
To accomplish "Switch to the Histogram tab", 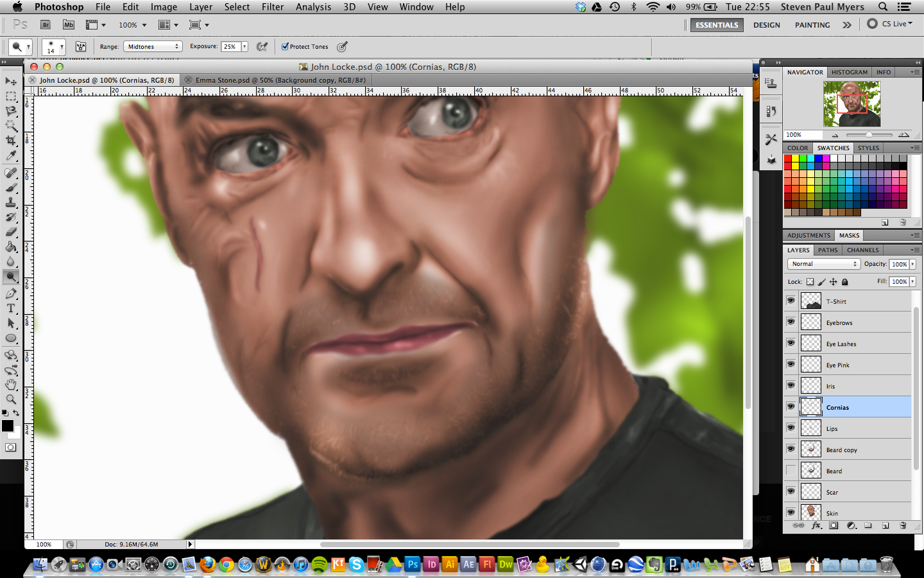I will coord(849,73).
